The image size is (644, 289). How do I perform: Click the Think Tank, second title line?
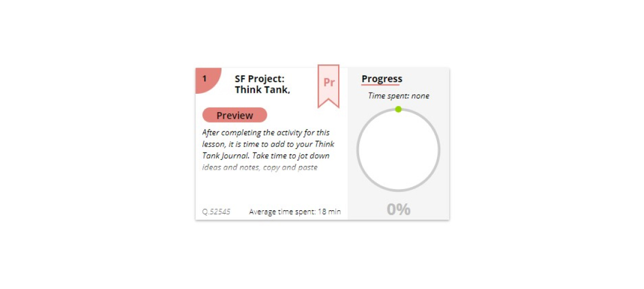click(263, 90)
